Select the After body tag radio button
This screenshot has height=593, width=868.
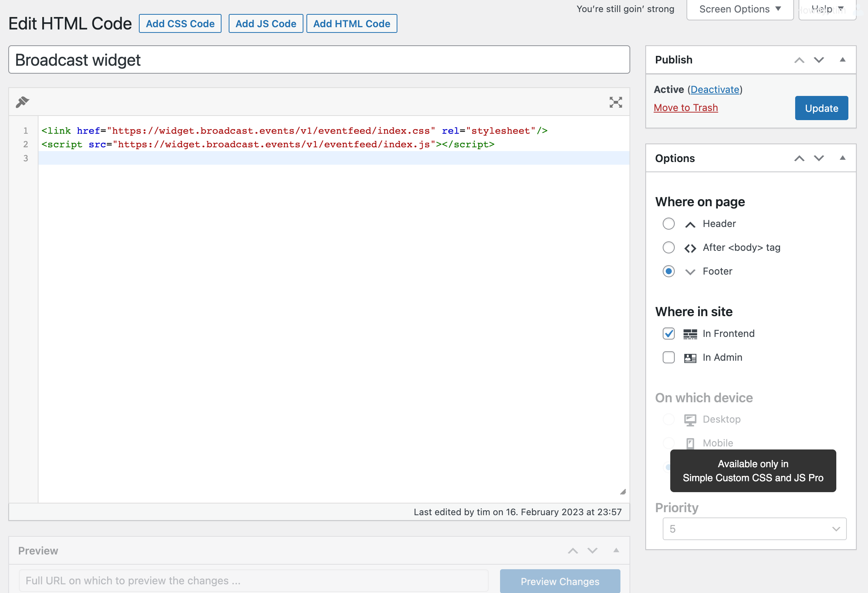pos(668,247)
